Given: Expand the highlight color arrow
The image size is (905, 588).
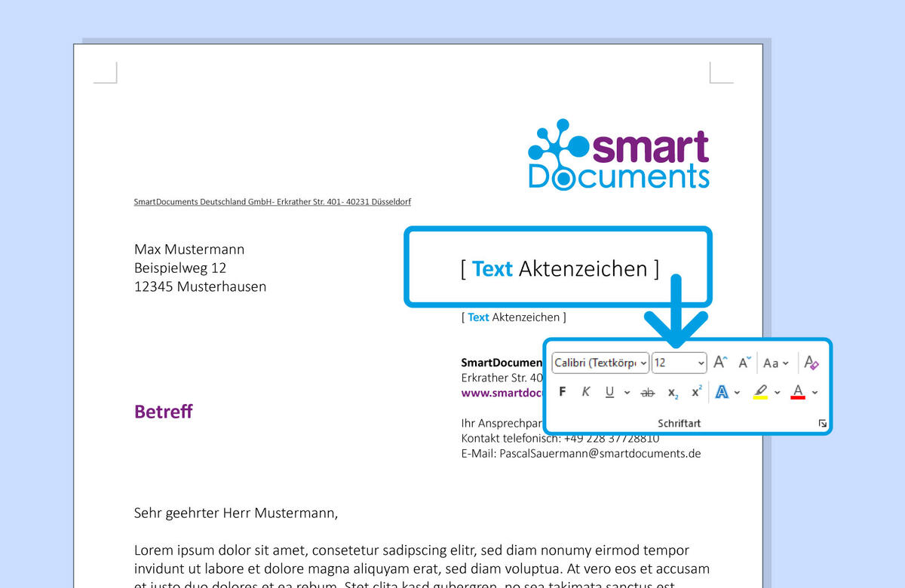Looking at the screenshot, I should [777, 393].
